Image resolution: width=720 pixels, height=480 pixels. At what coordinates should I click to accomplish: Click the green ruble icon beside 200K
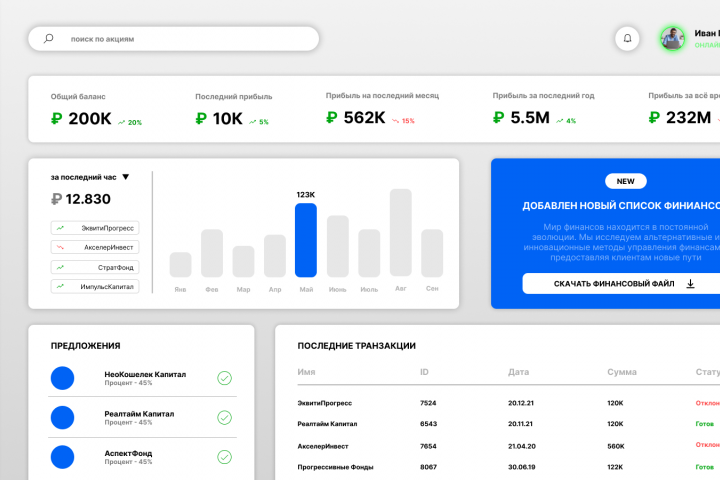[56, 119]
